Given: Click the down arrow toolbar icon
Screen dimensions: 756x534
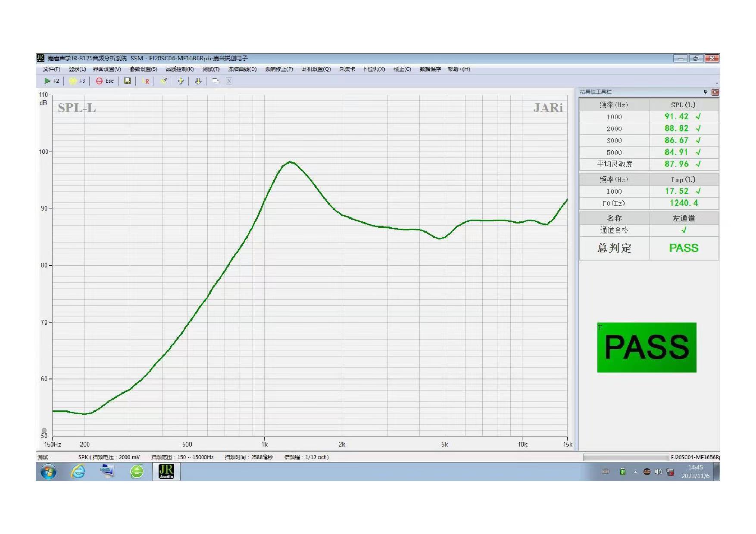Looking at the screenshot, I should [198, 81].
